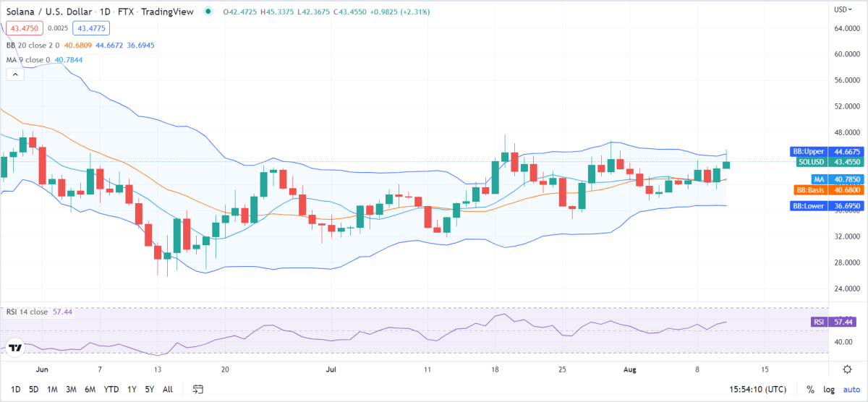Click the MA 40.7850 price label
Screen dimensions: 868x402
(836, 179)
